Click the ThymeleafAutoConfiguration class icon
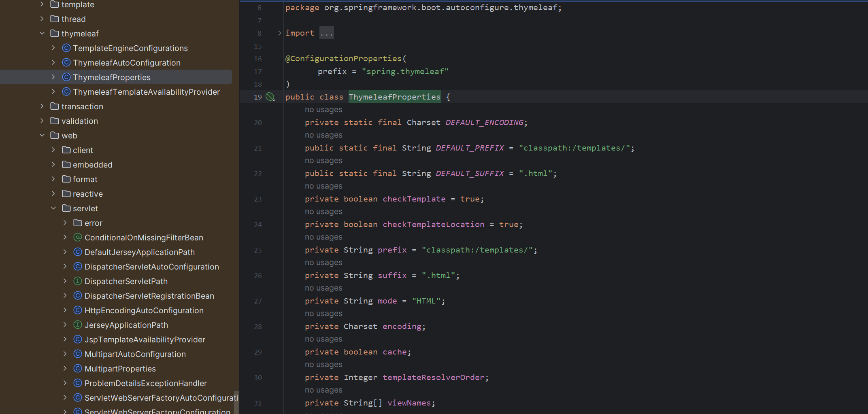 coord(66,62)
